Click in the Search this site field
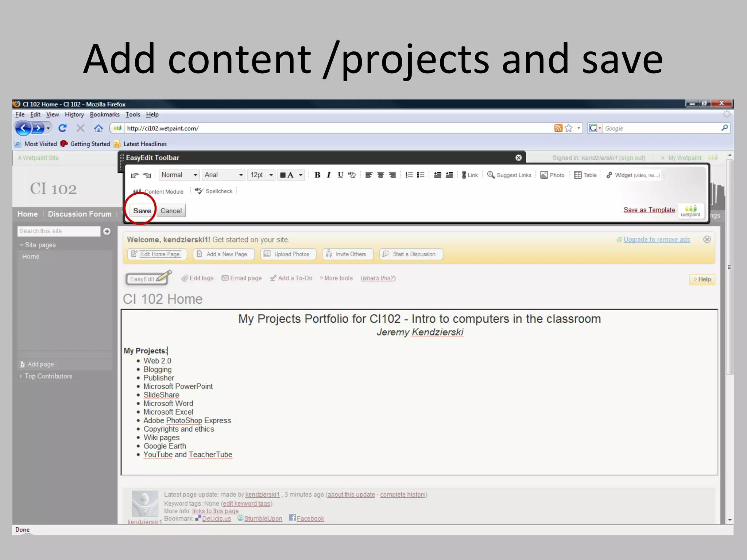747x560 pixels. (59, 231)
